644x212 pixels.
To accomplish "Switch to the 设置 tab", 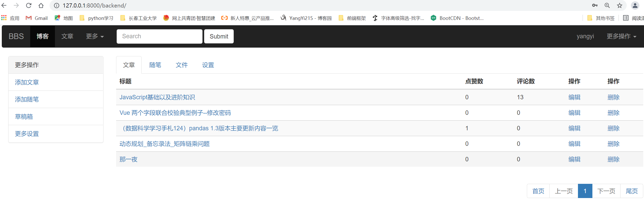I will [208, 65].
